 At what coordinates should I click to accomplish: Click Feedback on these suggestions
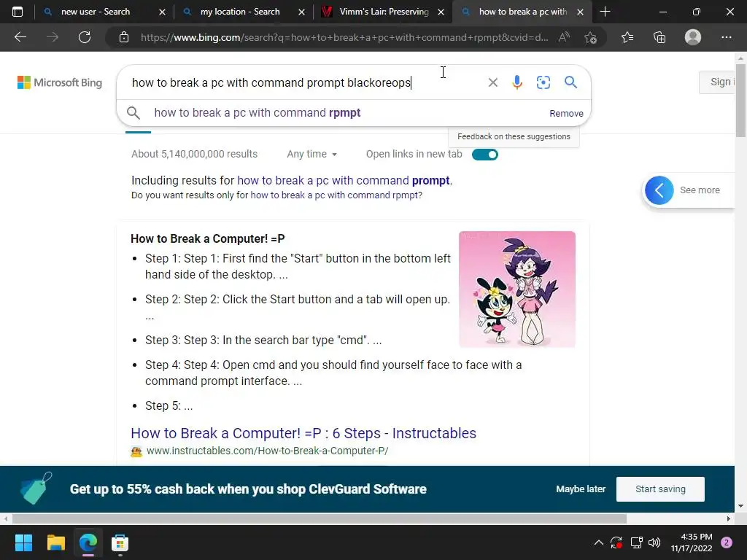(x=514, y=136)
